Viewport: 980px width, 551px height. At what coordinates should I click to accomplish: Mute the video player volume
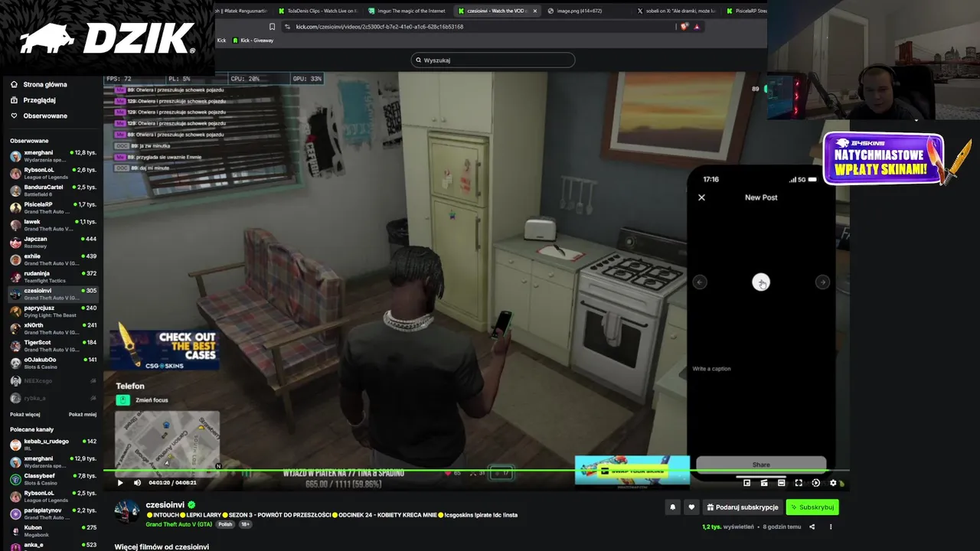138,483
